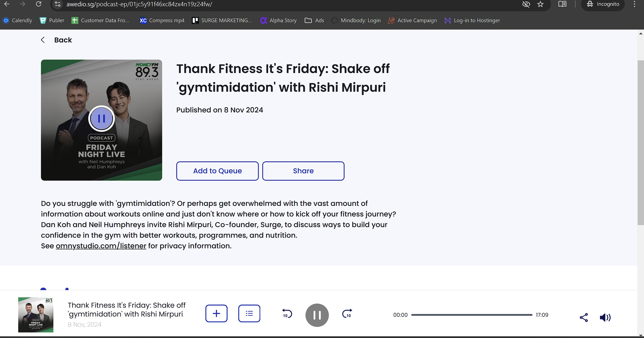Open the Alpha Story bookmark

coord(278,20)
